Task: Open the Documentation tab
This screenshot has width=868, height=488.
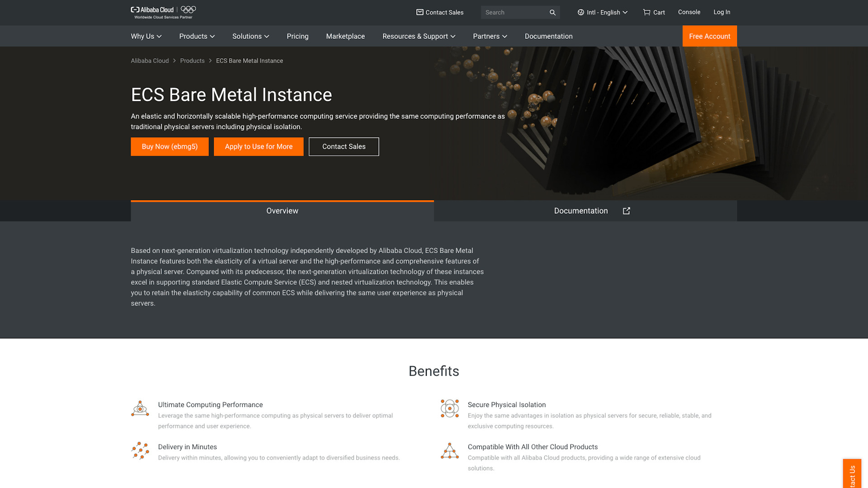Action: [x=580, y=210]
